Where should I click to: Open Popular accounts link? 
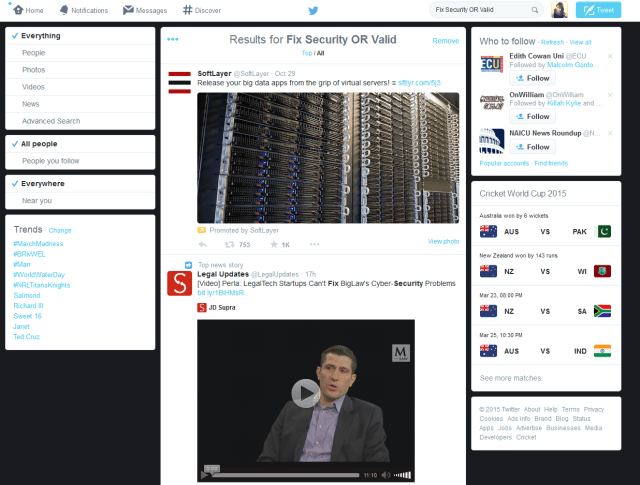504,163
